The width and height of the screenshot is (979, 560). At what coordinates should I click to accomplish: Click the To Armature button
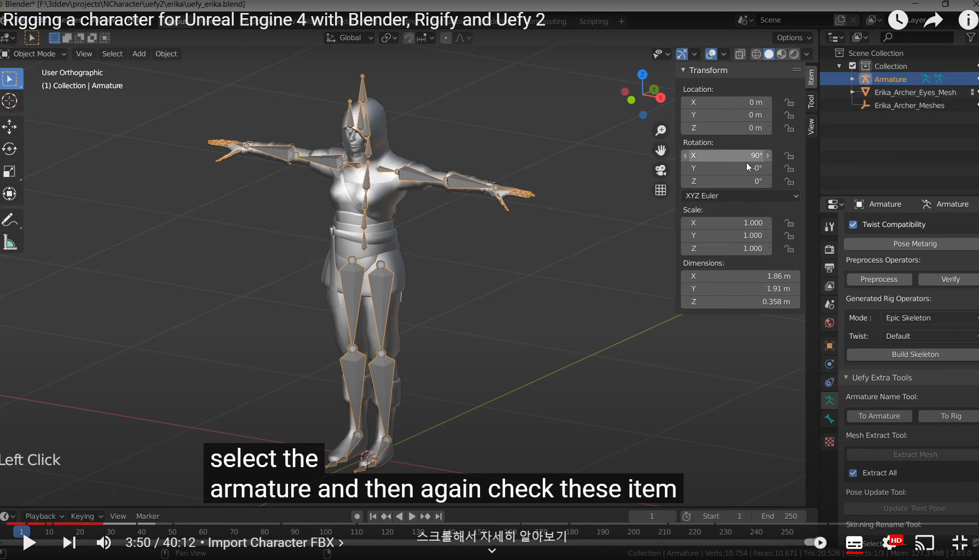tap(879, 416)
